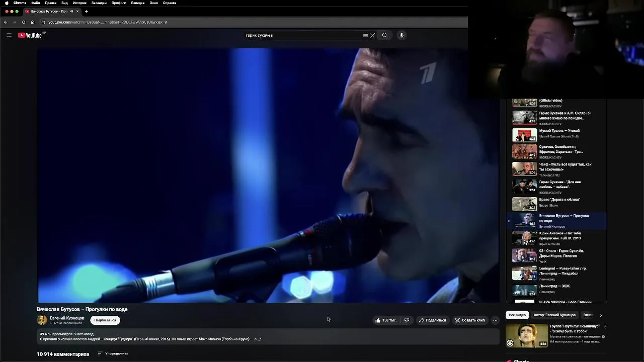Play 03 - Ольга - Гарик Сукачёв item
This screenshot has width=644, height=362.
[556, 255]
